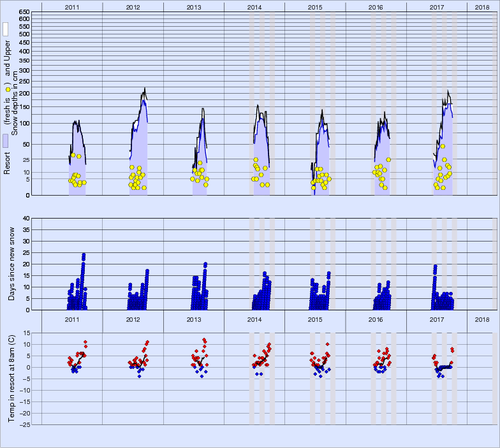Image resolution: width=500 pixels, height=448 pixels.
Task: Click the highest red temperature marker in 2013
Action: [x=204, y=340]
